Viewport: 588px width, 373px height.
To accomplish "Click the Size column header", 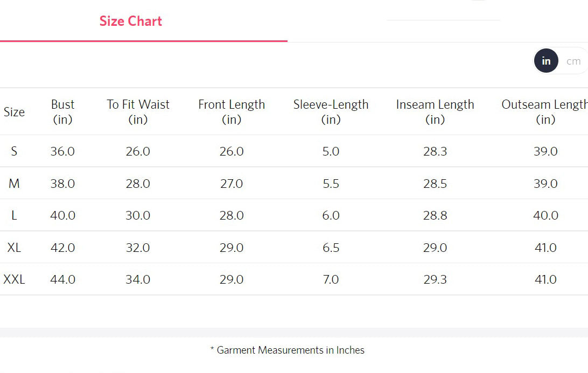I will [x=14, y=112].
